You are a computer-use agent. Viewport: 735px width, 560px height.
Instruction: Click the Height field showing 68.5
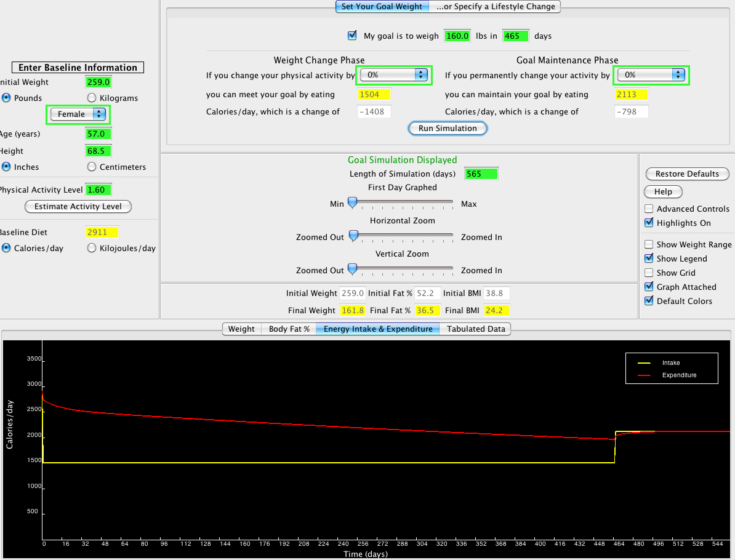coord(98,151)
